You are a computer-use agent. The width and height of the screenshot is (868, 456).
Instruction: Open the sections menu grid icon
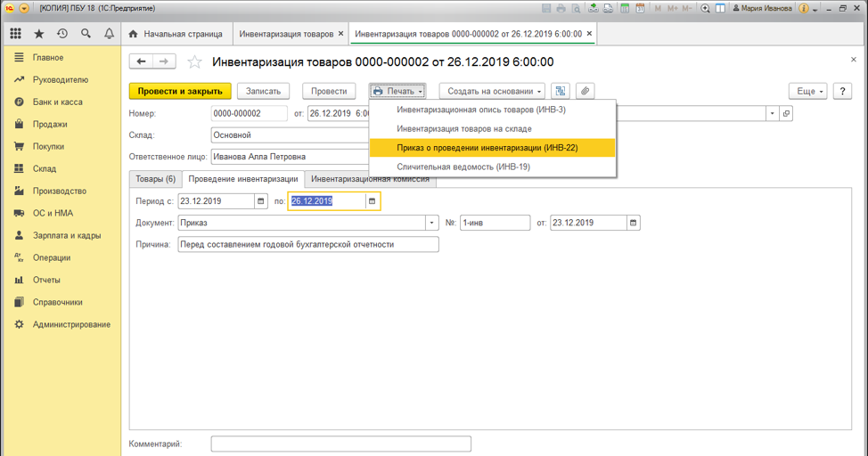(x=15, y=34)
